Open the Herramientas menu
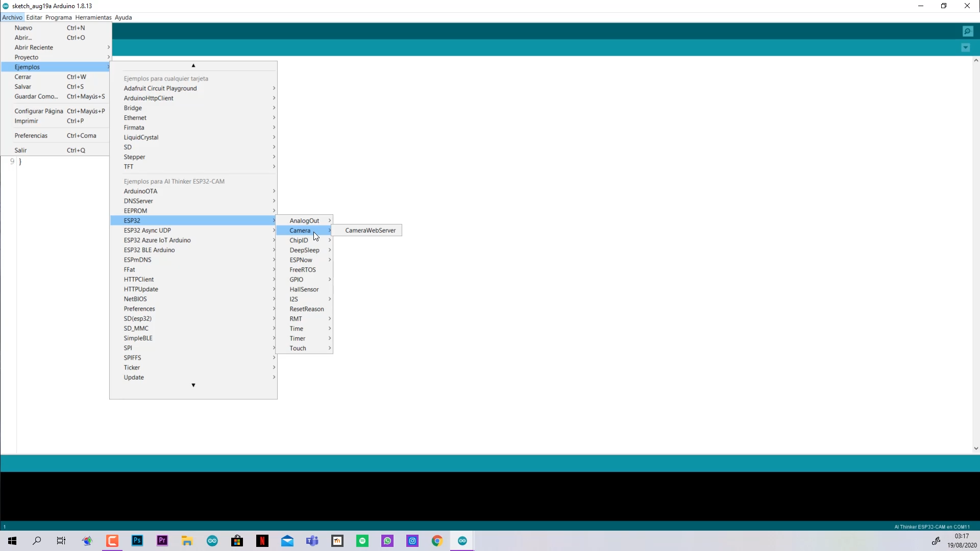The height and width of the screenshot is (551, 980). point(93,17)
